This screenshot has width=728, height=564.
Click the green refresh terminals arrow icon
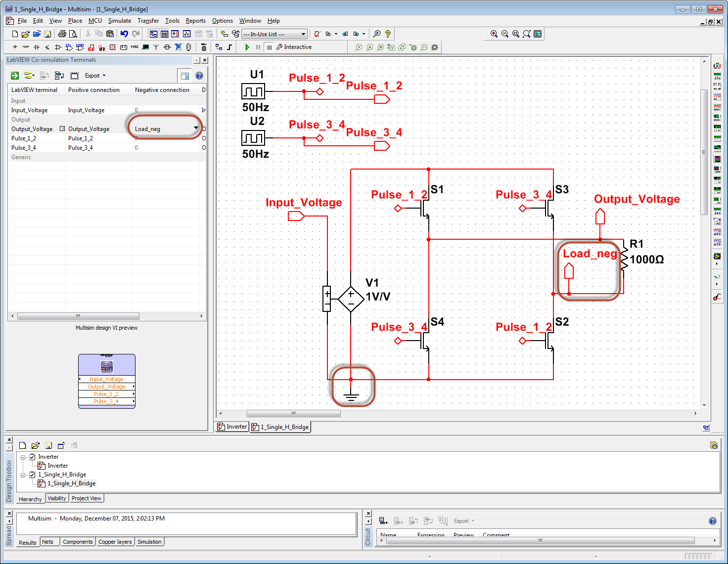point(15,76)
